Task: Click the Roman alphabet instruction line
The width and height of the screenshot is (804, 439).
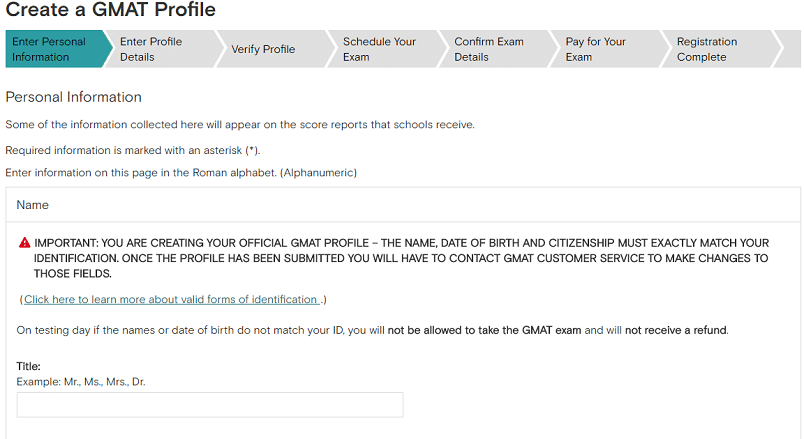Action: (181, 173)
